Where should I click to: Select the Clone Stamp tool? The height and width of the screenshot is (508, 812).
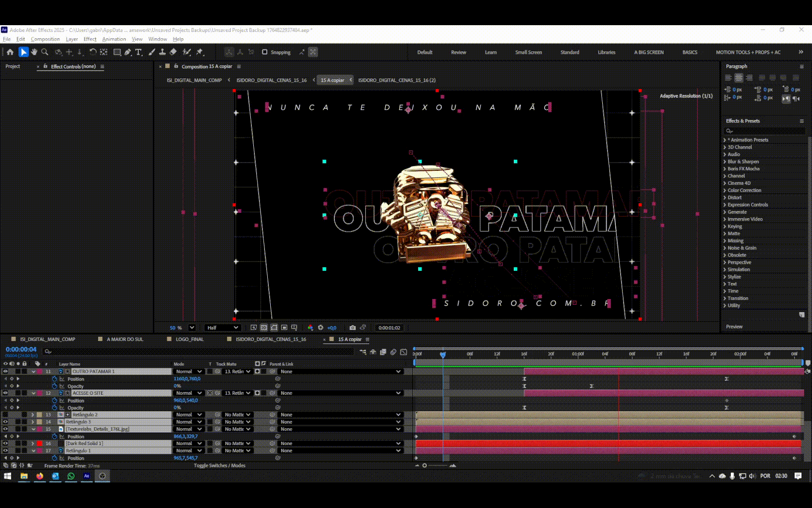[162, 52]
